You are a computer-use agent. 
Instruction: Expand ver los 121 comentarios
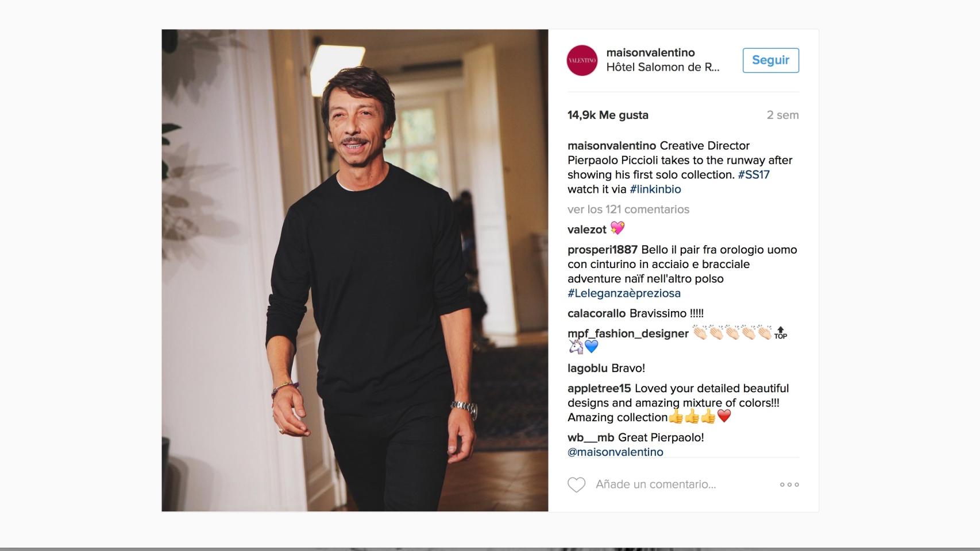(628, 209)
